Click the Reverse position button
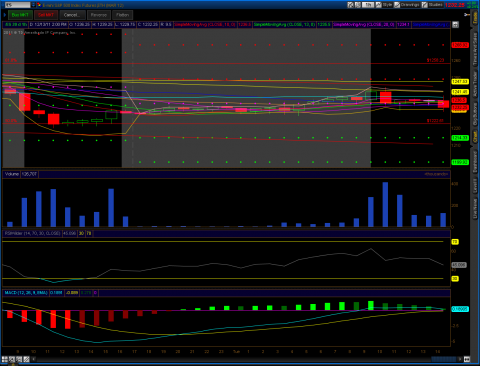480x366 pixels. tap(99, 15)
